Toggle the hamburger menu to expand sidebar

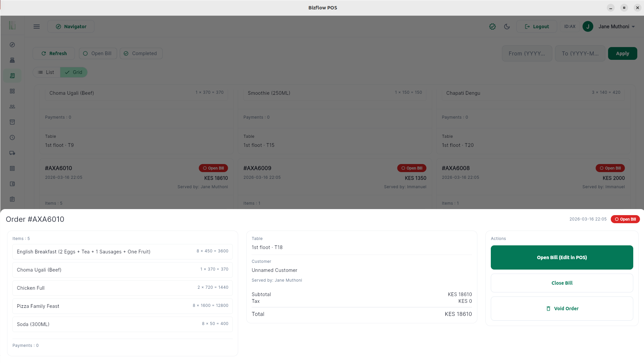tap(37, 27)
